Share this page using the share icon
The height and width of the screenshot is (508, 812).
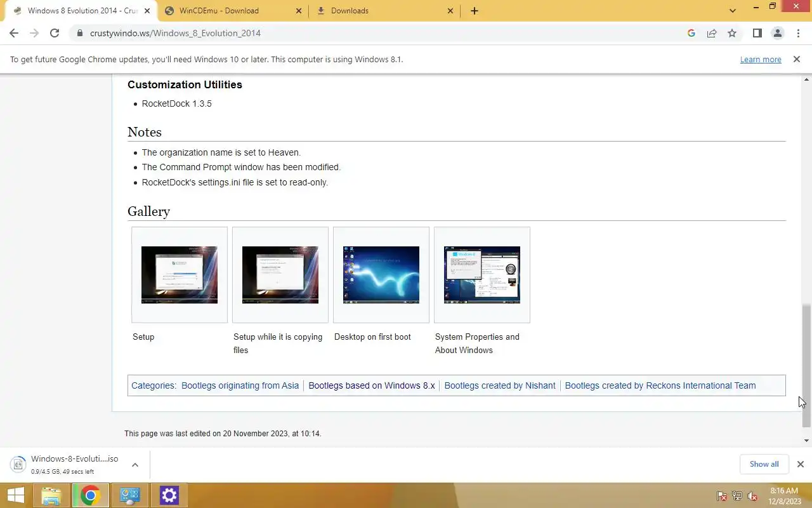[x=712, y=33]
